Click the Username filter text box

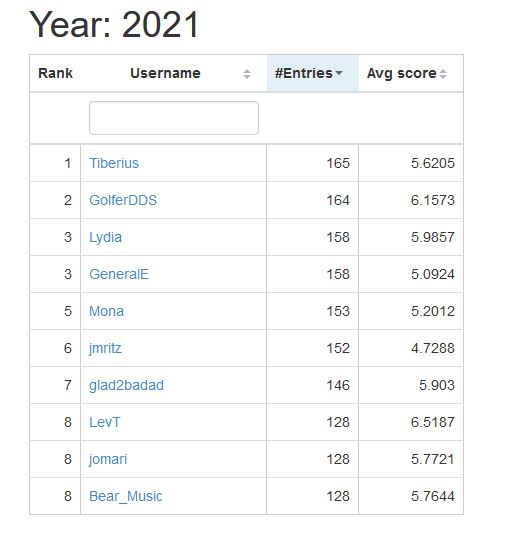tap(174, 118)
